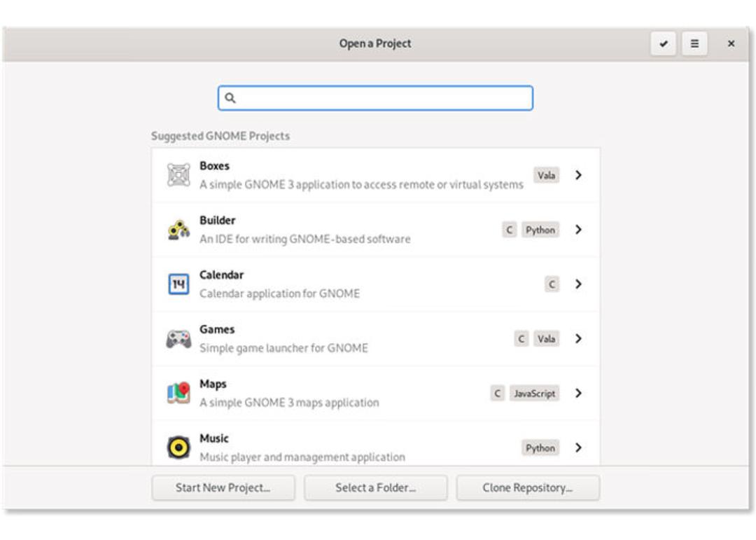The width and height of the screenshot is (756, 540).
Task: Select the Games project title
Action: coord(217,330)
